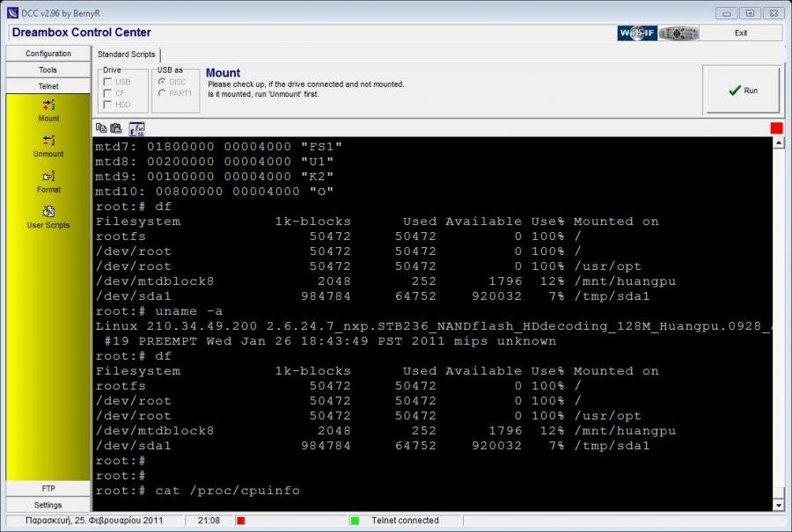Screen dimensions: 792x532
Task: Close the DCC window
Action: coord(774,13)
